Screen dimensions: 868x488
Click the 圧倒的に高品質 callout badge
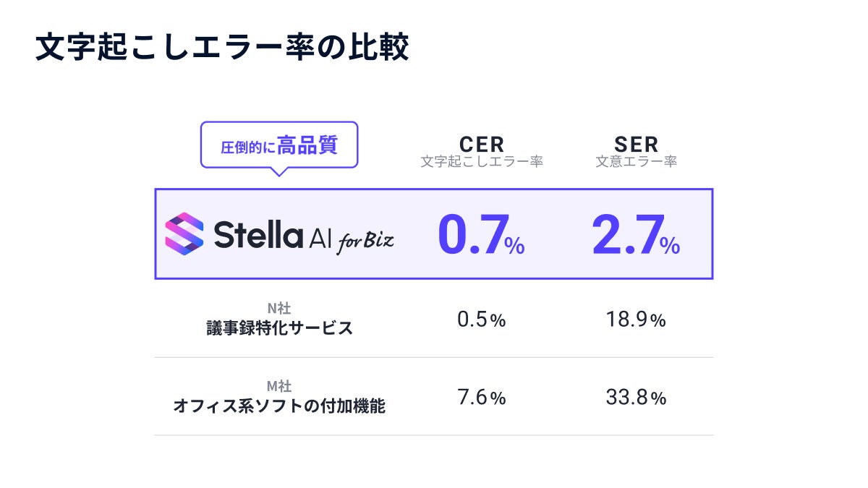pyautogui.click(x=279, y=145)
